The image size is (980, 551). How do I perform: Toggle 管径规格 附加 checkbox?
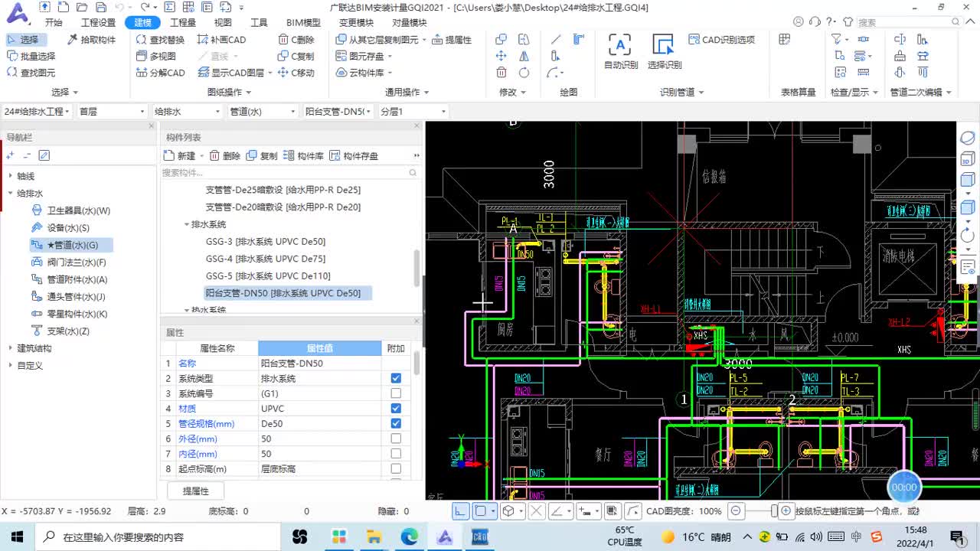click(x=396, y=423)
